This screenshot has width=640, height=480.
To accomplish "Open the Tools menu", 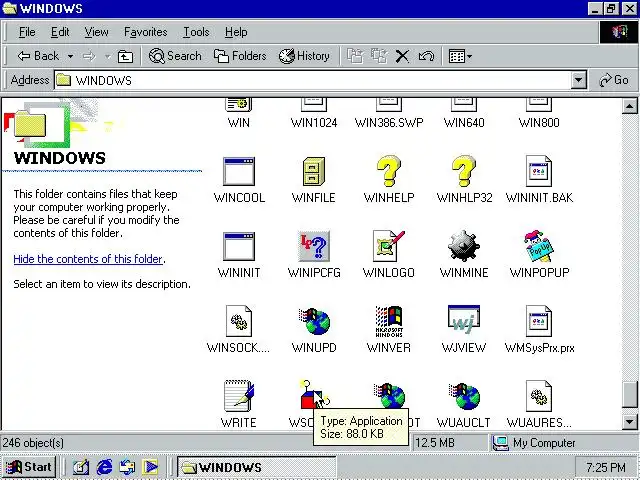I will pyautogui.click(x=196, y=32).
